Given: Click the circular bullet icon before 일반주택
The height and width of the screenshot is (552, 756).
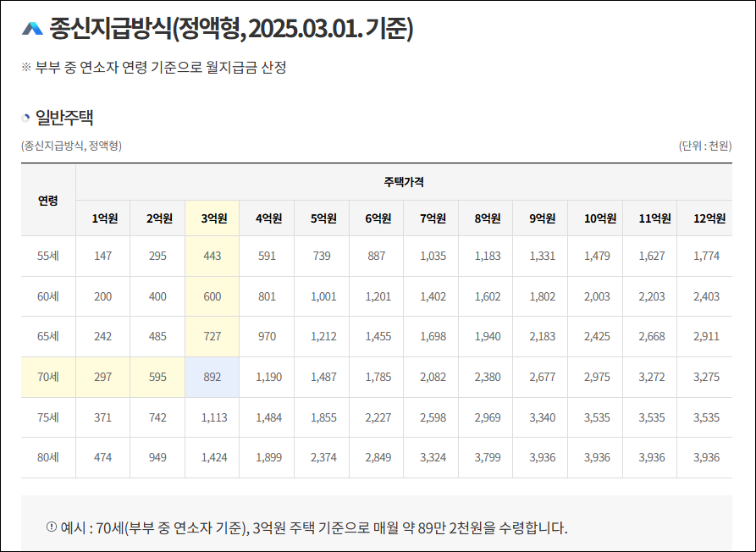Looking at the screenshot, I should pos(25,118).
